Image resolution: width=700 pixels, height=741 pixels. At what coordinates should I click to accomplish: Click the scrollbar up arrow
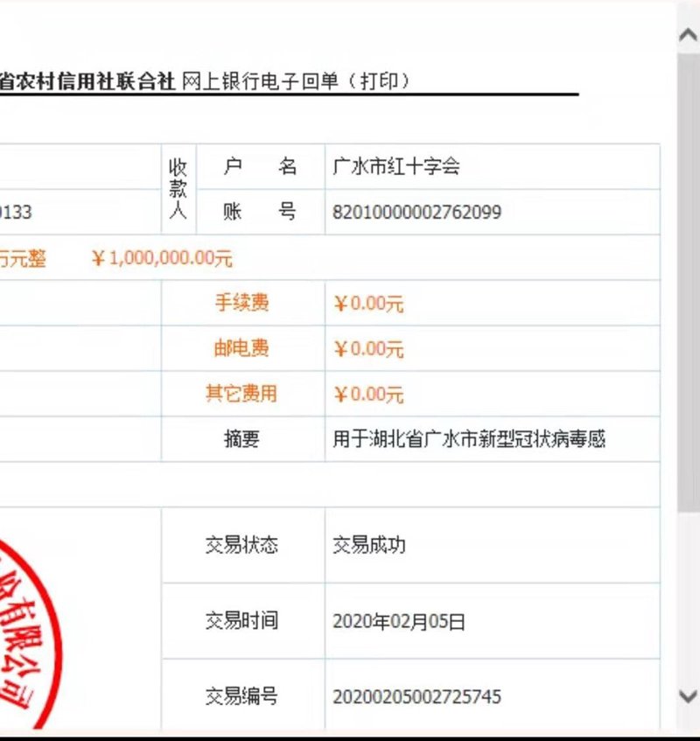tap(688, 36)
